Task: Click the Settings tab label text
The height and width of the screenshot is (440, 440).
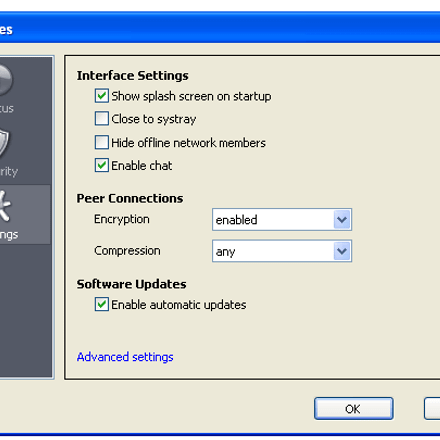Action: coord(9,235)
